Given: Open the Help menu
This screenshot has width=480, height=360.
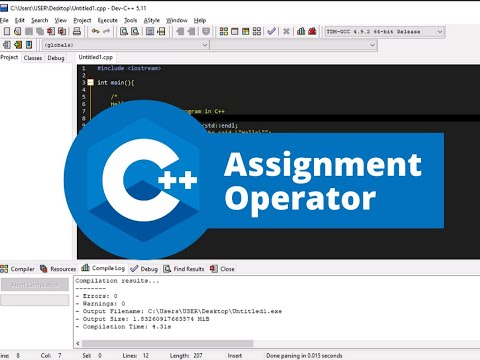Looking at the screenshot, I should 200,20.
